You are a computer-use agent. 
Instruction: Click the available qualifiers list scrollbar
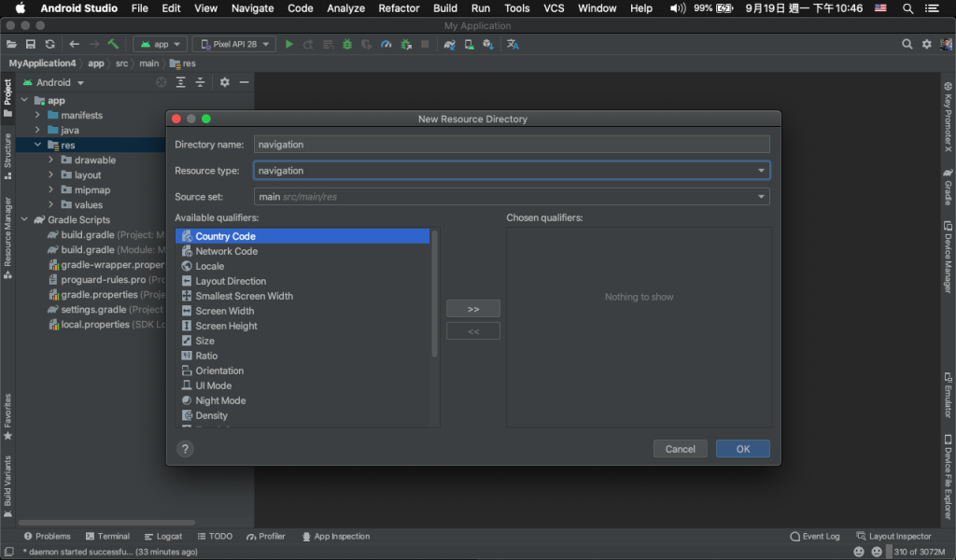434,293
